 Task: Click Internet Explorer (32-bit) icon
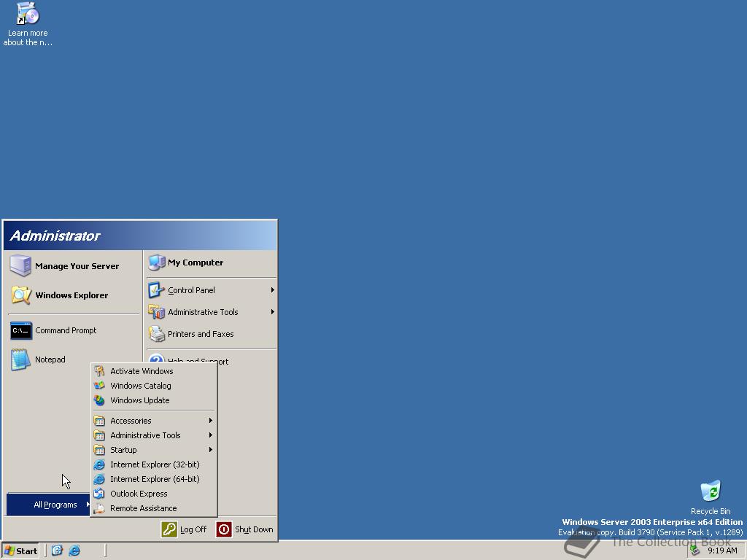(x=99, y=464)
